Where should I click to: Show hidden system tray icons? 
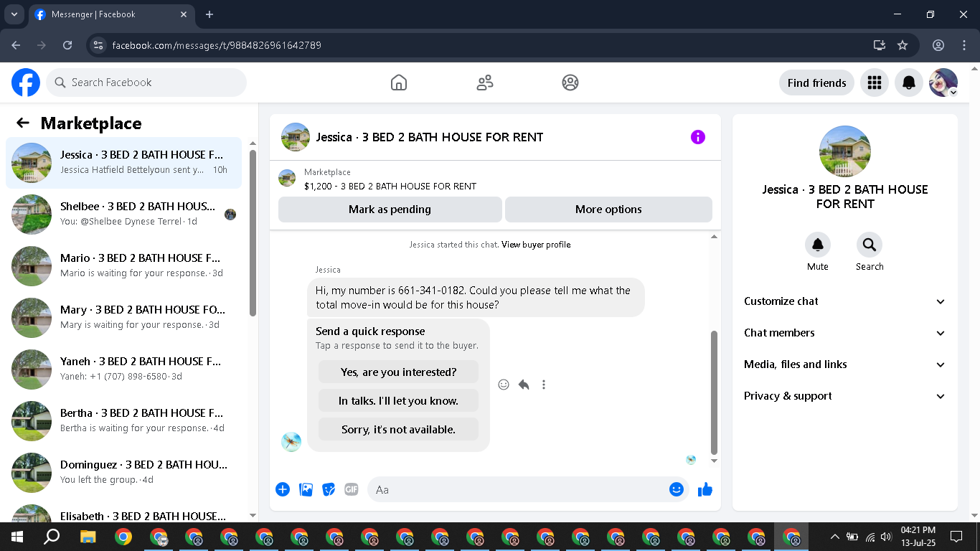[834, 537]
